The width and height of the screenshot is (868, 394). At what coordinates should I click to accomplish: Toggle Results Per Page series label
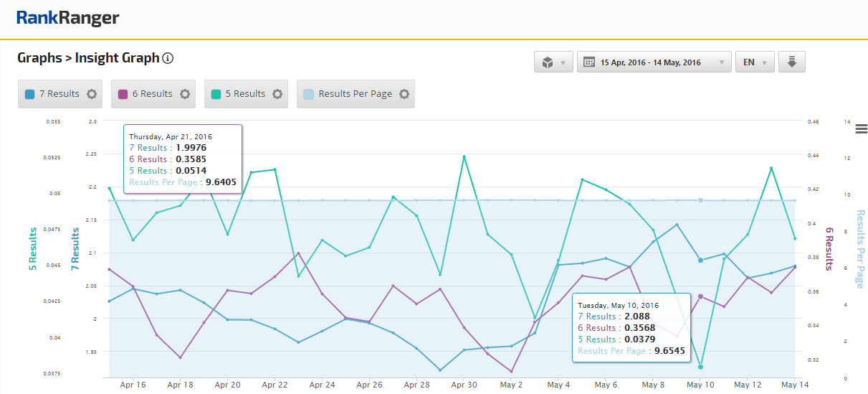355,94
